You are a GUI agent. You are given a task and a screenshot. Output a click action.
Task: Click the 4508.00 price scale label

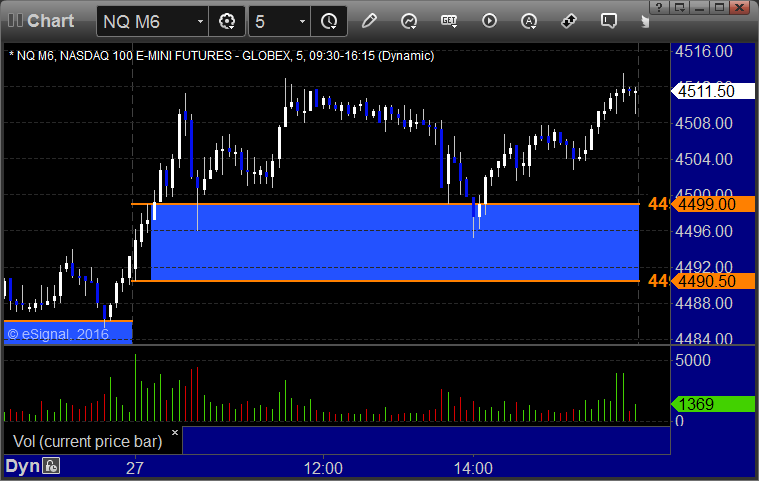coord(704,123)
